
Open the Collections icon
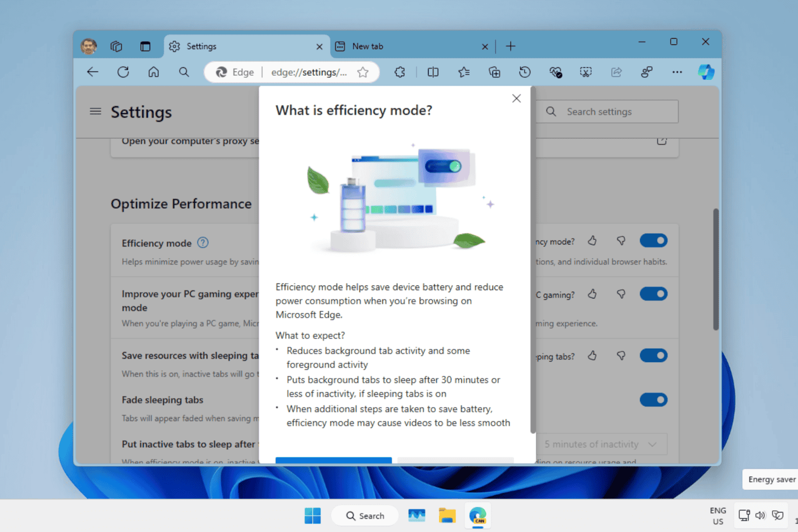(x=495, y=72)
